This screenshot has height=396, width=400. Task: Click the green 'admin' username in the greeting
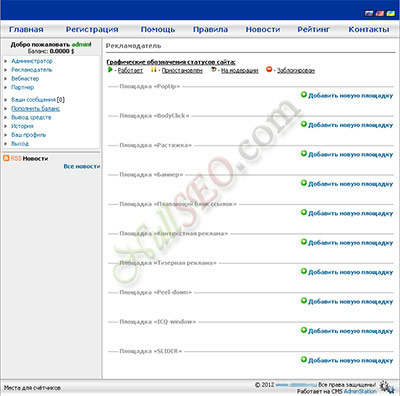click(81, 44)
